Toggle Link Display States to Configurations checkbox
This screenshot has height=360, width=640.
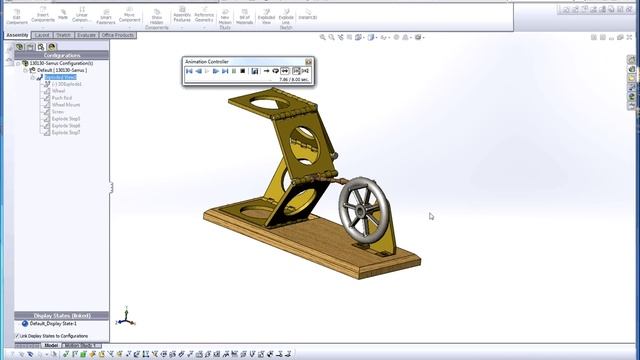[x=18, y=336]
